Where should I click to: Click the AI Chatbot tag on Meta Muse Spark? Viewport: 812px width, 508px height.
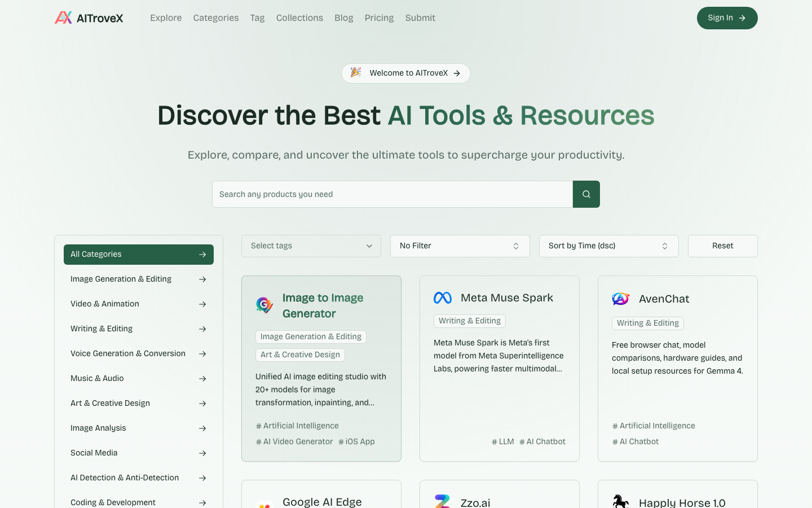[x=542, y=442]
